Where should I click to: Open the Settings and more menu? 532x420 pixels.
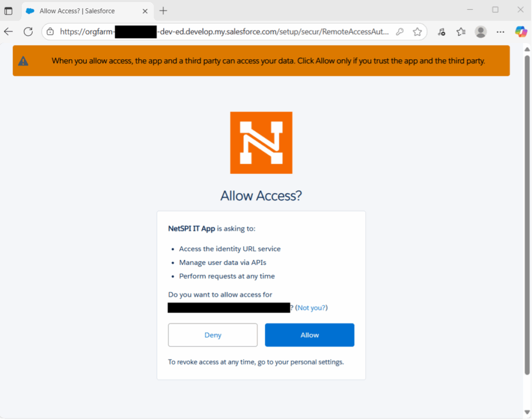(x=500, y=32)
